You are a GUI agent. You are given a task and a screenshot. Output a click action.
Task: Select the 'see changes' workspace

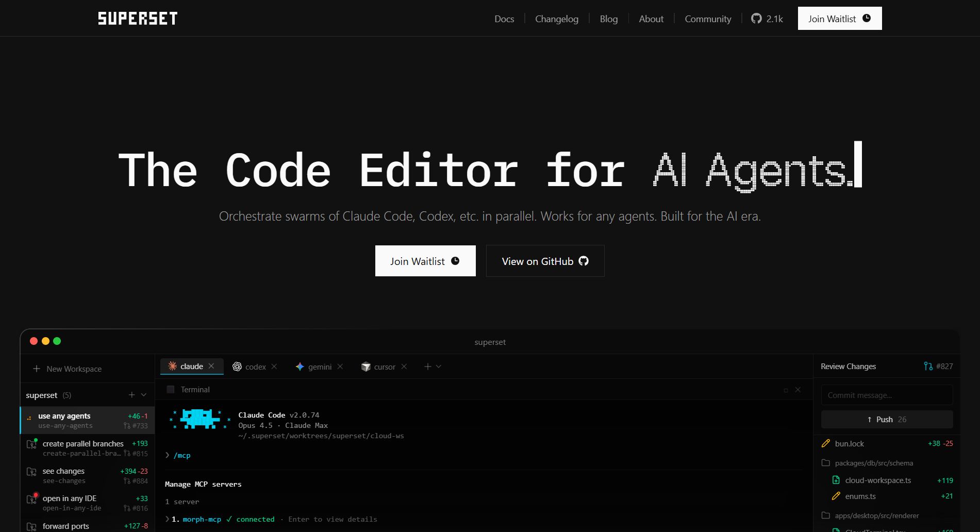pyautogui.click(x=88, y=475)
